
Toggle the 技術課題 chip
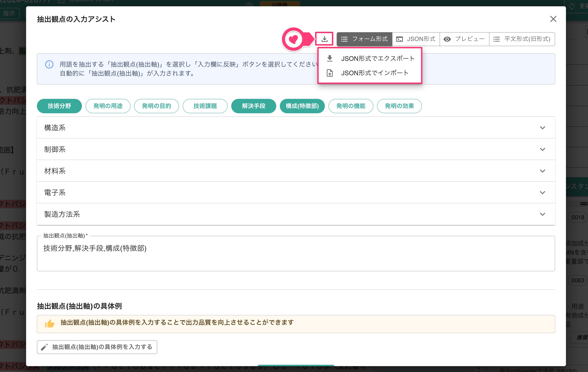(205, 106)
